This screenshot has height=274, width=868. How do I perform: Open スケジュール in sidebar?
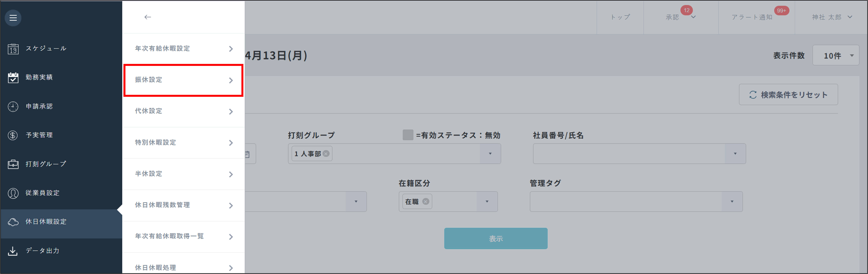coord(61,49)
